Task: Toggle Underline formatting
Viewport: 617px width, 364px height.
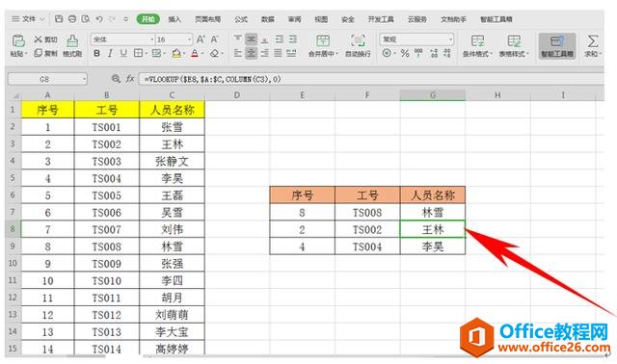Action: [123, 53]
